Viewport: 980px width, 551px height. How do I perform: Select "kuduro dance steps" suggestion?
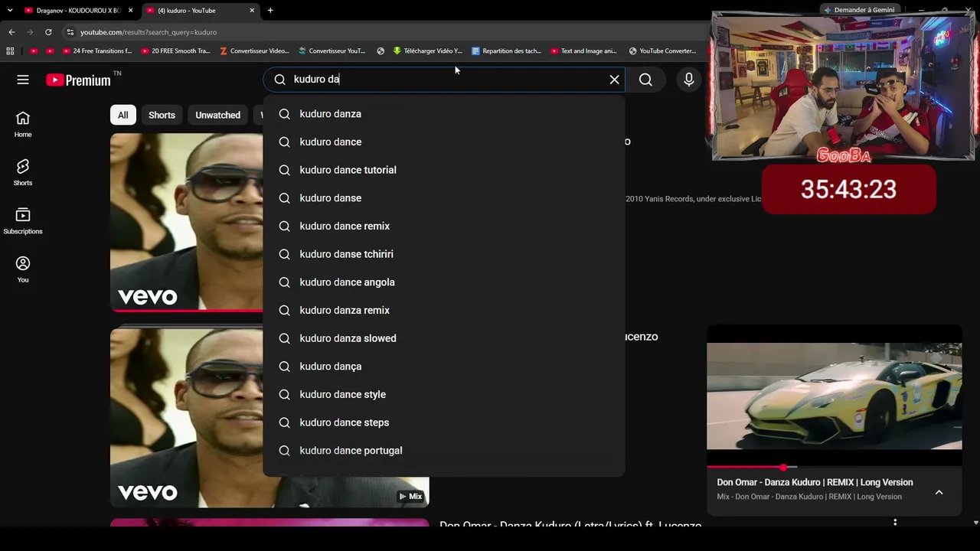pyautogui.click(x=444, y=422)
